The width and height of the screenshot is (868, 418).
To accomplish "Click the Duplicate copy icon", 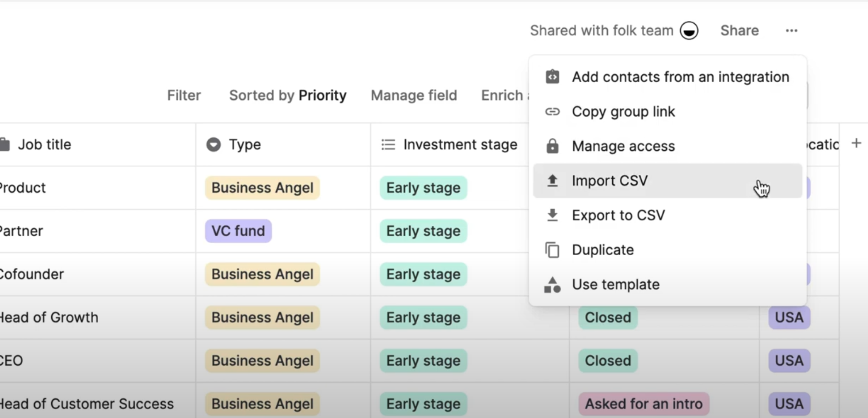I will 552,250.
